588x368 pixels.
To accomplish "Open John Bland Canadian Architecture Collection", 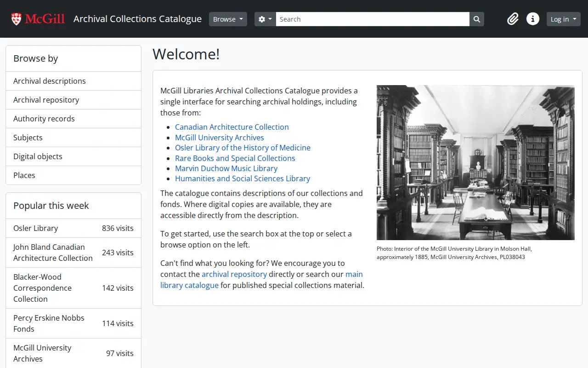I will 73,253.
